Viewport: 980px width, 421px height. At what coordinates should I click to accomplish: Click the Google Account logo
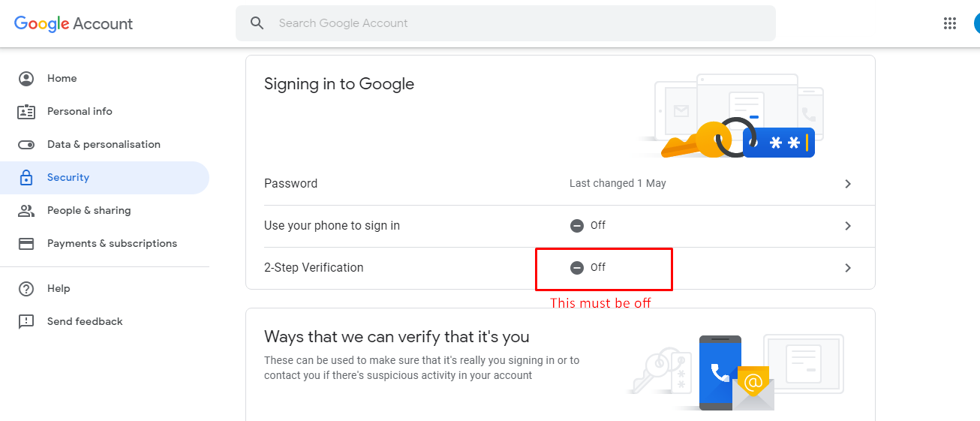(74, 23)
